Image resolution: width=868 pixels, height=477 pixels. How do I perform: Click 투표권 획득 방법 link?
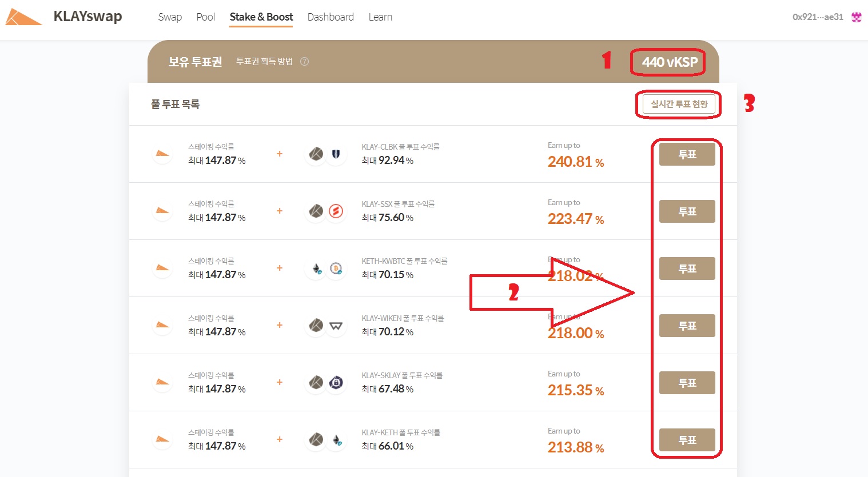pyautogui.click(x=264, y=62)
